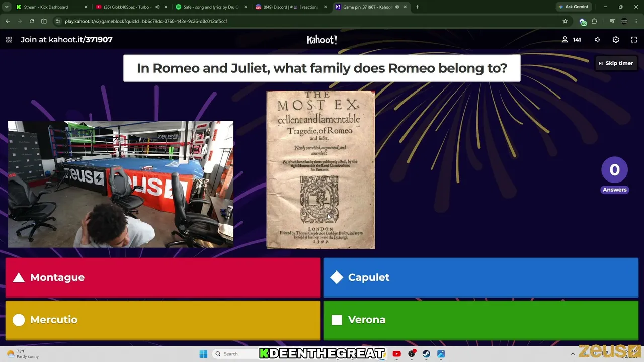
Task: Expand the tab search dropdown
Action: coord(7,7)
